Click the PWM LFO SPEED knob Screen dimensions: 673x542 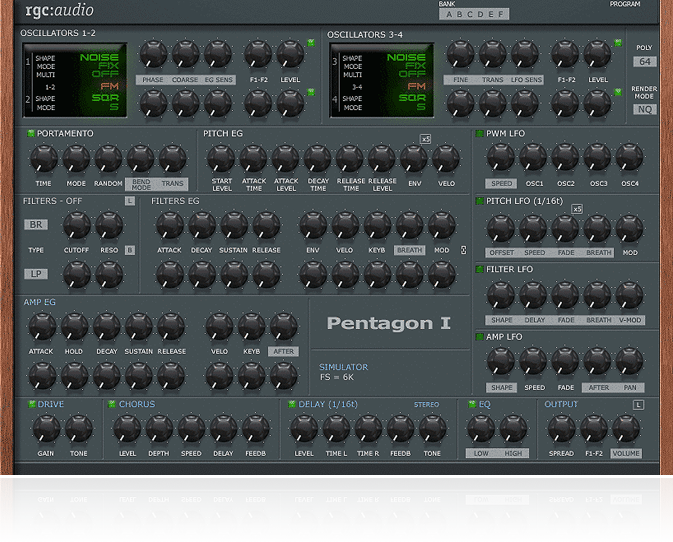pyautogui.click(x=500, y=157)
